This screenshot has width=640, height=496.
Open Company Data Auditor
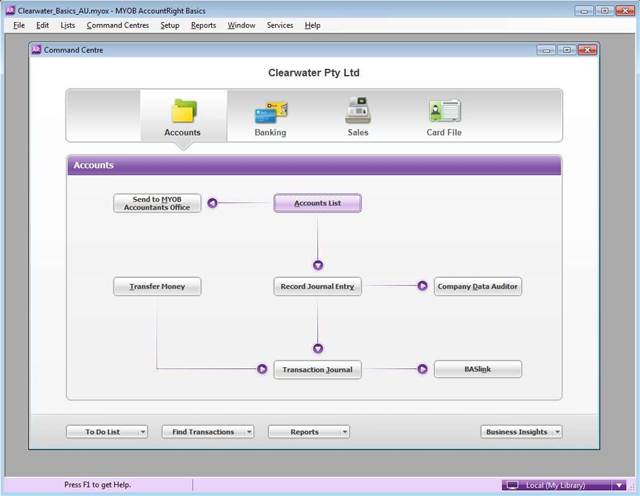478,286
